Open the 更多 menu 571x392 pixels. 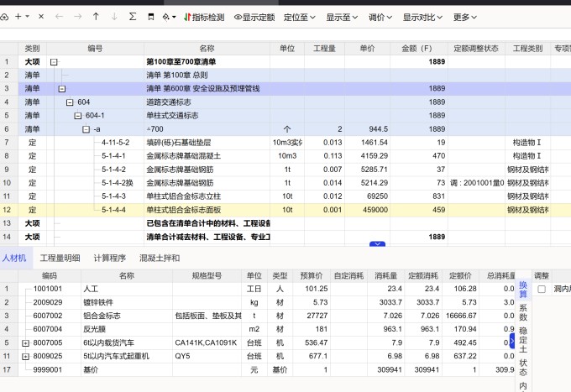pyautogui.click(x=464, y=17)
